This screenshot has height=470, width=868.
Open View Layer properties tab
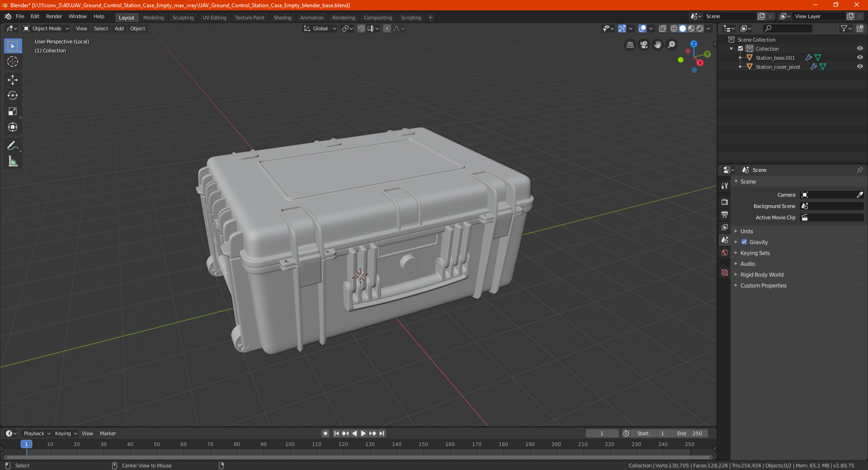725,227
